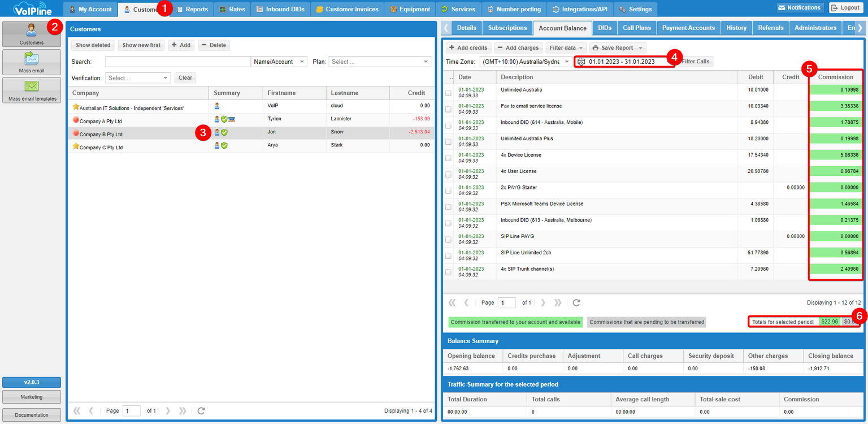The image size is (868, 424).
Task: Tick the 2x PAYG Starter row checkbox
Action: pyautogui.click(x=448, y=191)
